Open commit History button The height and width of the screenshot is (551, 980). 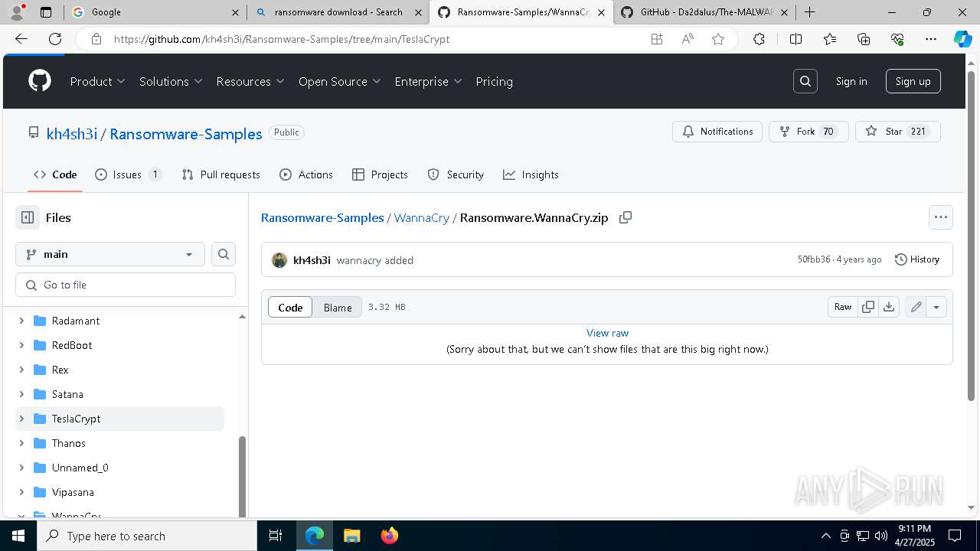pos(917,259)
